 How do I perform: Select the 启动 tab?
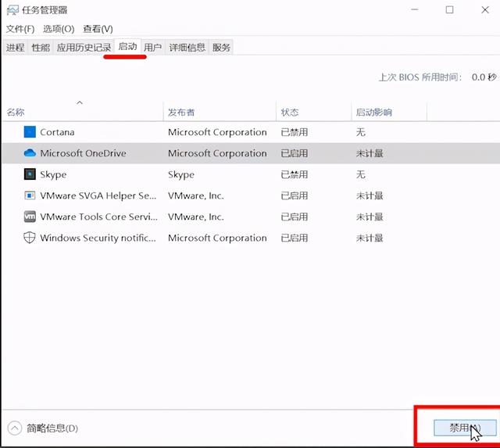pyautogui.click(x=127, y=47)
